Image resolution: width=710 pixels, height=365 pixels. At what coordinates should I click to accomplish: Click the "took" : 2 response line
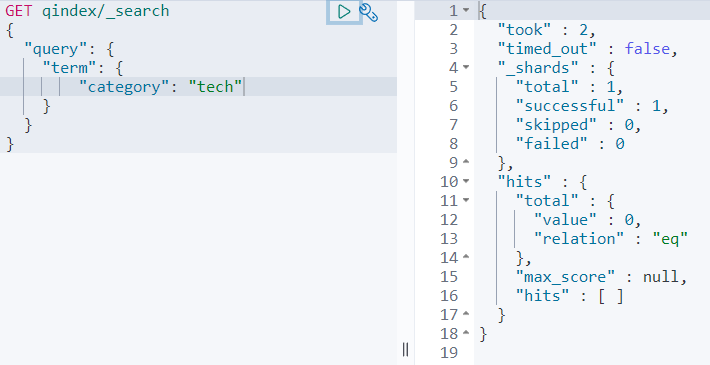tap(547, 30)
